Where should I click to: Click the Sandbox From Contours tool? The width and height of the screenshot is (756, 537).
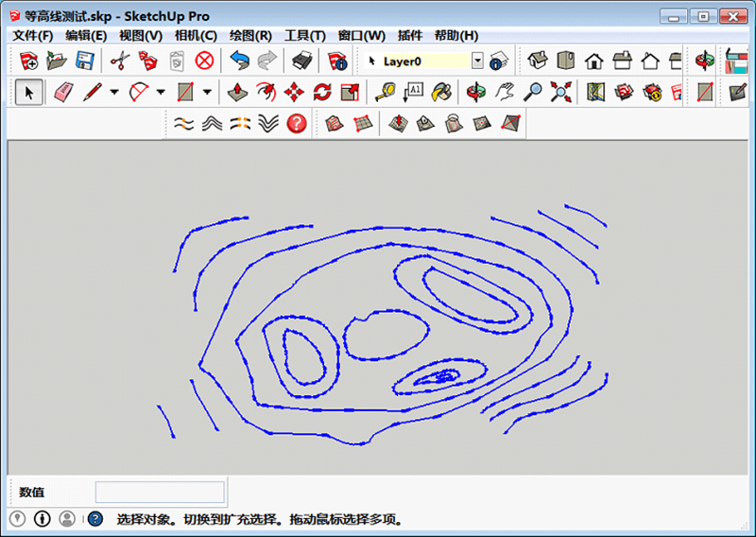tap(333, 123)
